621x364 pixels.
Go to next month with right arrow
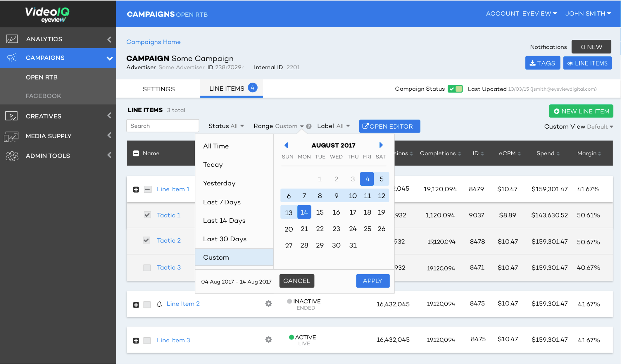coord(381,145)
